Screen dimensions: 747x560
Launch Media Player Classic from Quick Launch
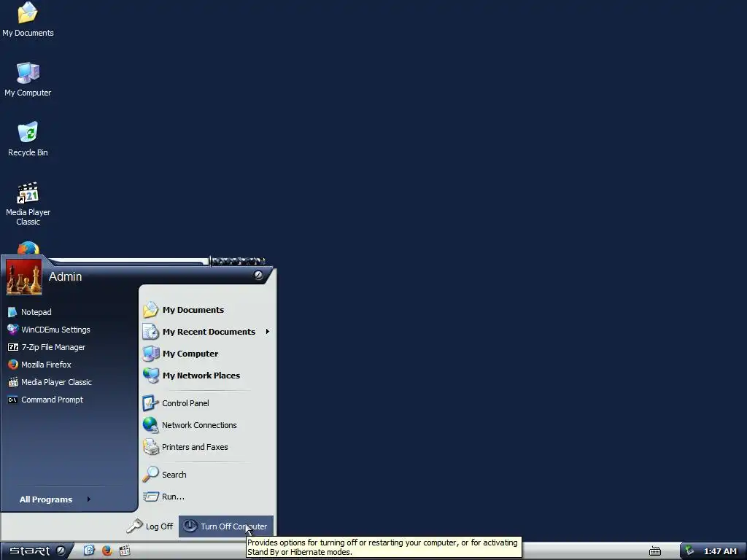pyautogui.click(x=125, y=551)
